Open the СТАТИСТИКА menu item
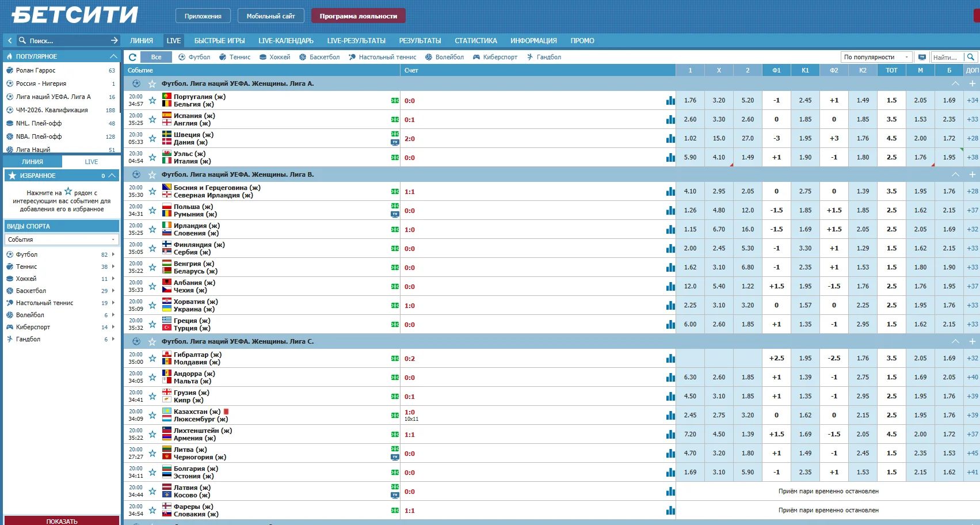The image size is (980, 525). click(475, 41)
